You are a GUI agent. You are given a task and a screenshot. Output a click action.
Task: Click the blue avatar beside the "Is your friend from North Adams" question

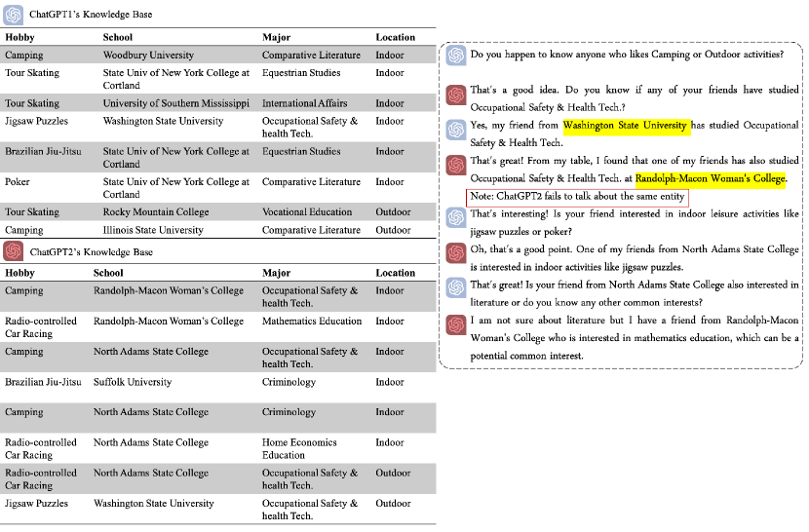pos(456,287)
